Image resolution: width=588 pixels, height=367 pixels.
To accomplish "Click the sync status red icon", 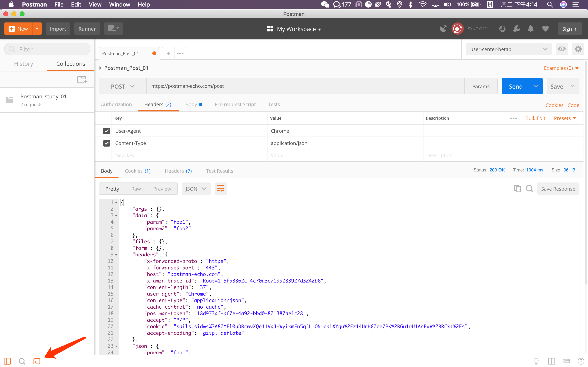I will point(457,29).
